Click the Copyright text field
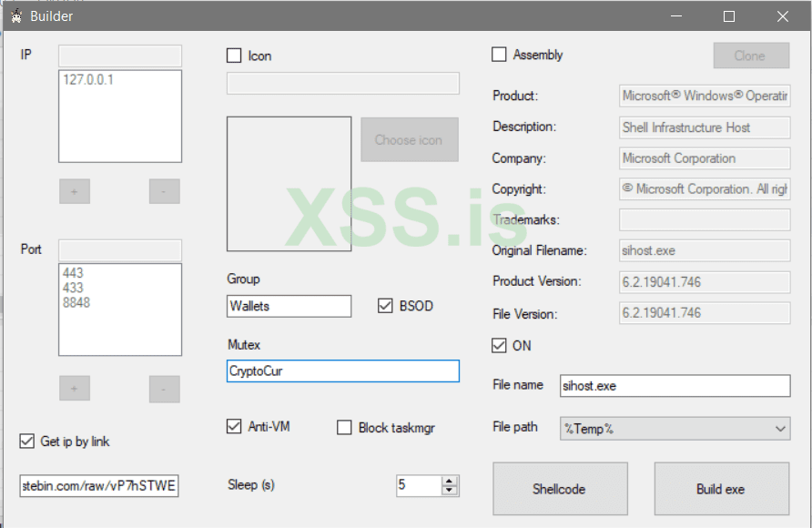The height and width of the screenshot is (528, 812). tap(705, 189)
